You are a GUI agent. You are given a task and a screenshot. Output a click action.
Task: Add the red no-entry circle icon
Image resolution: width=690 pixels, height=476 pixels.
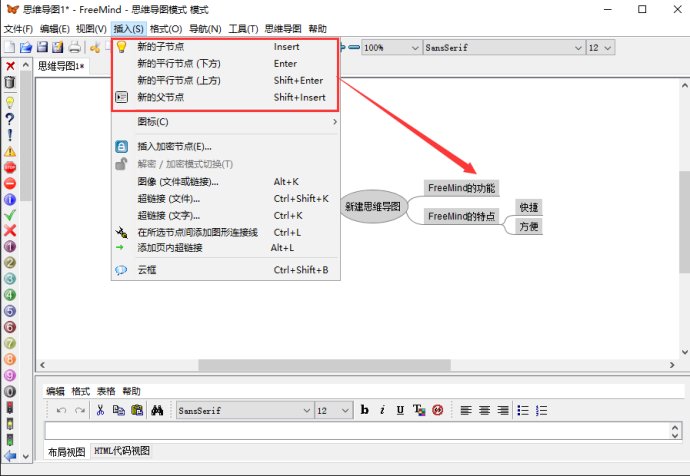(10, 183)
